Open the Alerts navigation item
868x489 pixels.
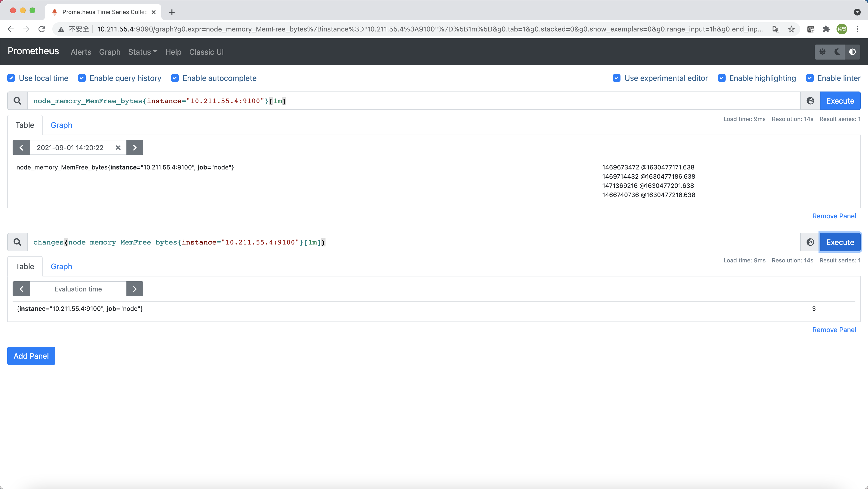pos(81,52)
